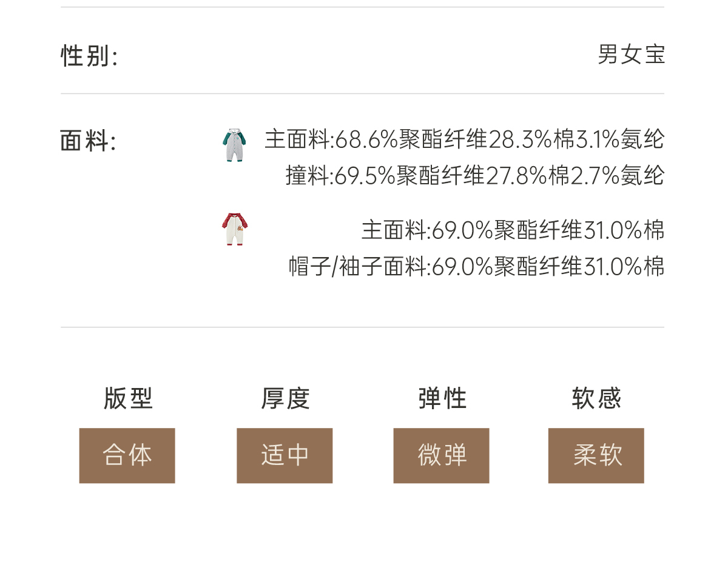Click the 弹性 heading
Screen dimensions: 728x582
[442, 399]
